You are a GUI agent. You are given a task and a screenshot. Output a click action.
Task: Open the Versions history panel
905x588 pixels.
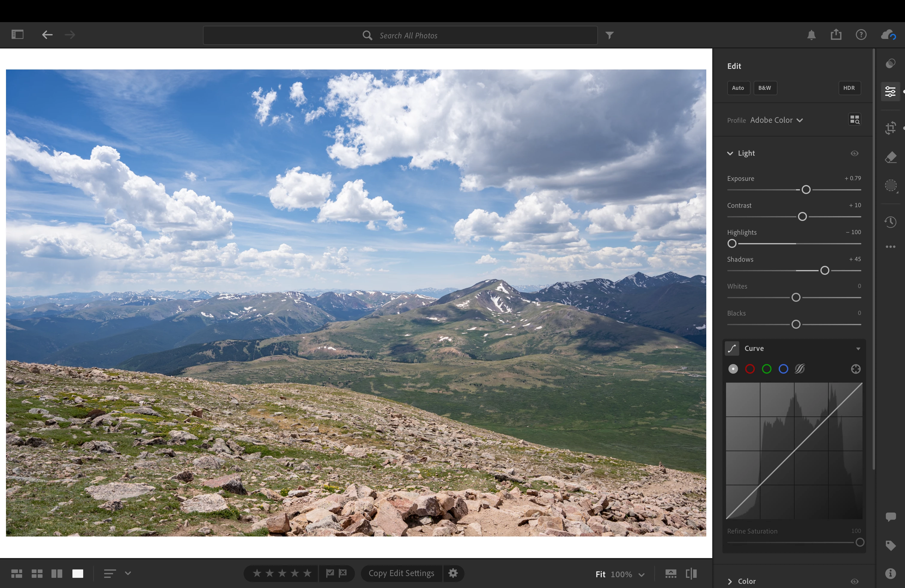click(890, 222)
